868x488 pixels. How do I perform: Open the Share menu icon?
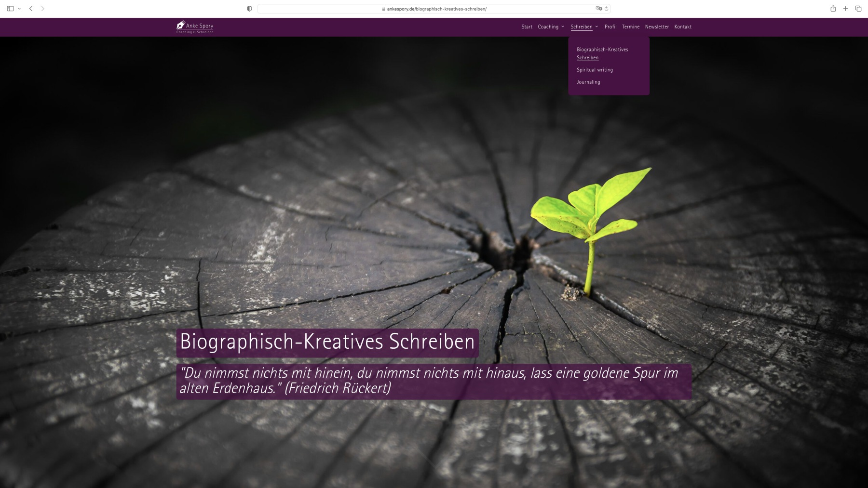point(833,9)
